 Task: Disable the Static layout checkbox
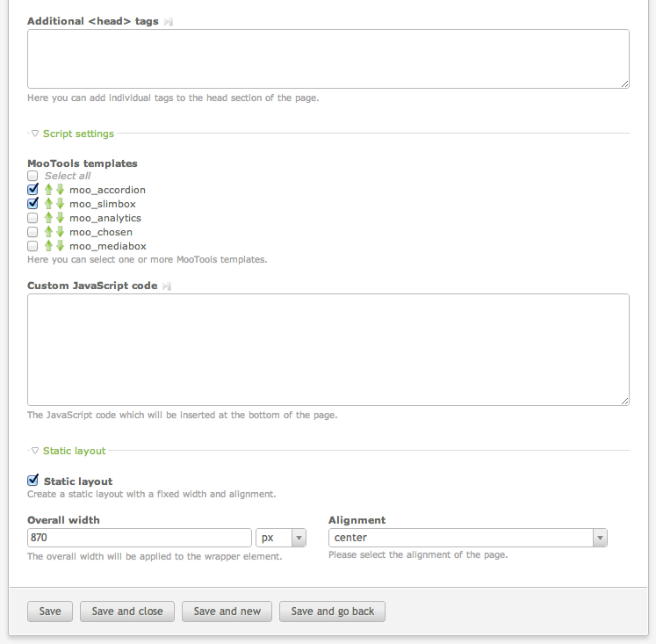coord(32,480)
